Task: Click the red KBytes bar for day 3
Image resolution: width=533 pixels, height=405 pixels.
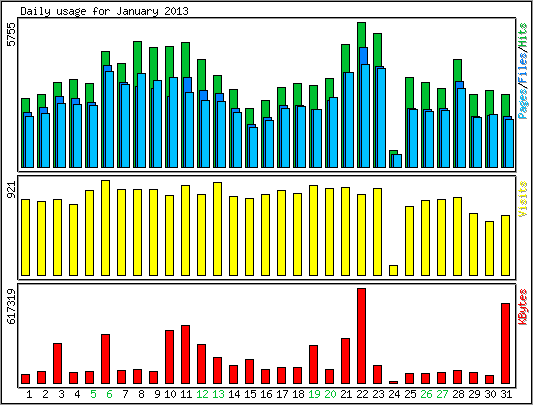Action: coord(57,364)
